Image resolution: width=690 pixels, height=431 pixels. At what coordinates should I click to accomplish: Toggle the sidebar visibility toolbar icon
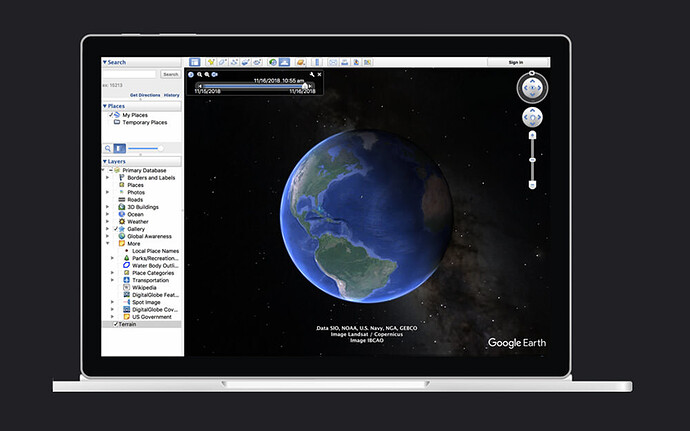pos(195,62)
